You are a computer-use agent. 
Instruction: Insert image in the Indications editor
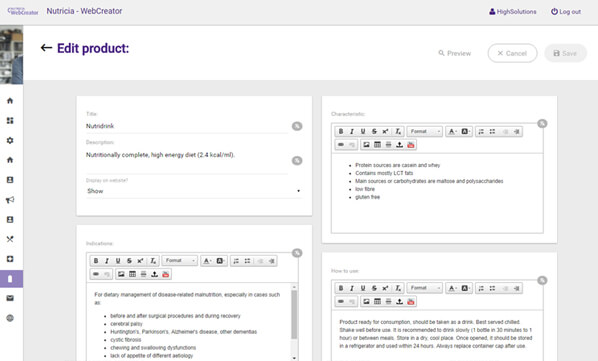121,274
